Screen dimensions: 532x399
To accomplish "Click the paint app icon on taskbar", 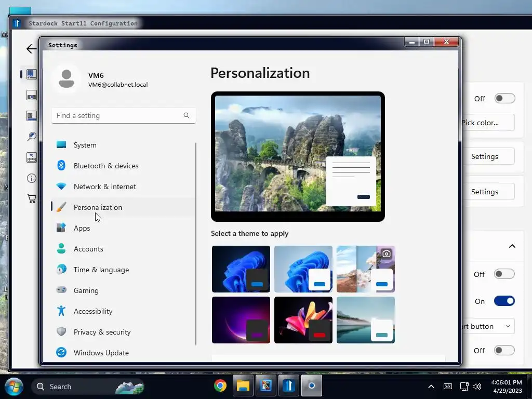I will [265, 386].
